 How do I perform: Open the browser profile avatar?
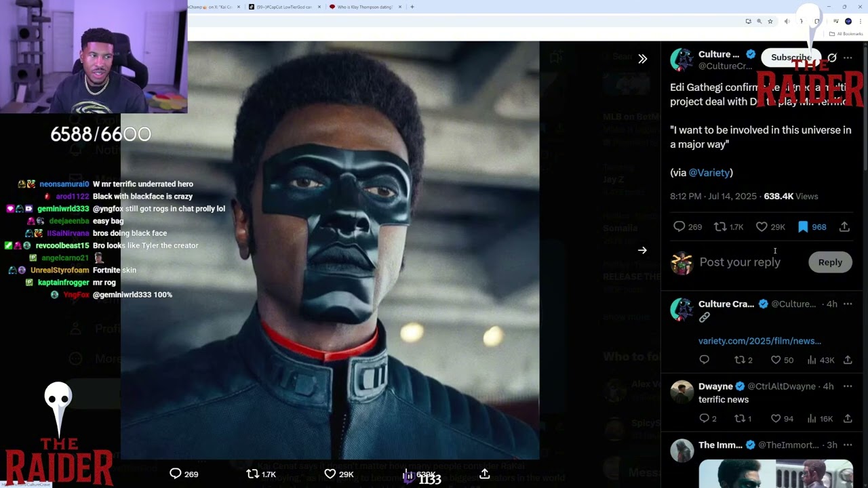[x=848, y=21]
